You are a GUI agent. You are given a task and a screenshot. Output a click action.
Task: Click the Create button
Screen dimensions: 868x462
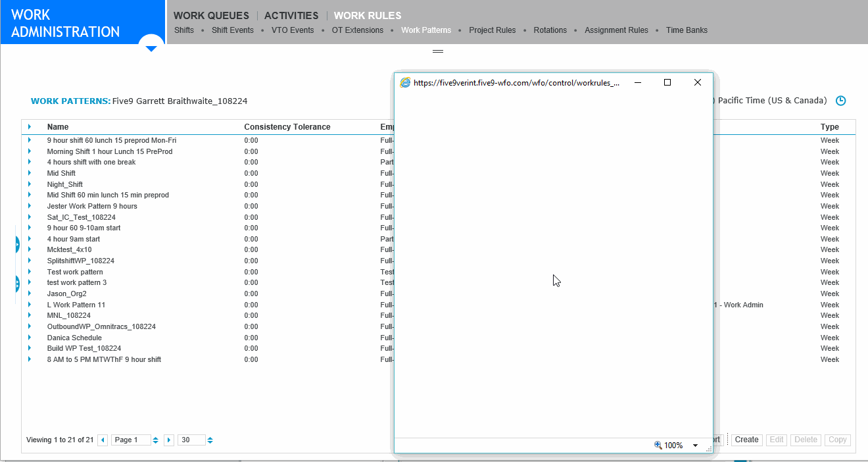(746, 440)
